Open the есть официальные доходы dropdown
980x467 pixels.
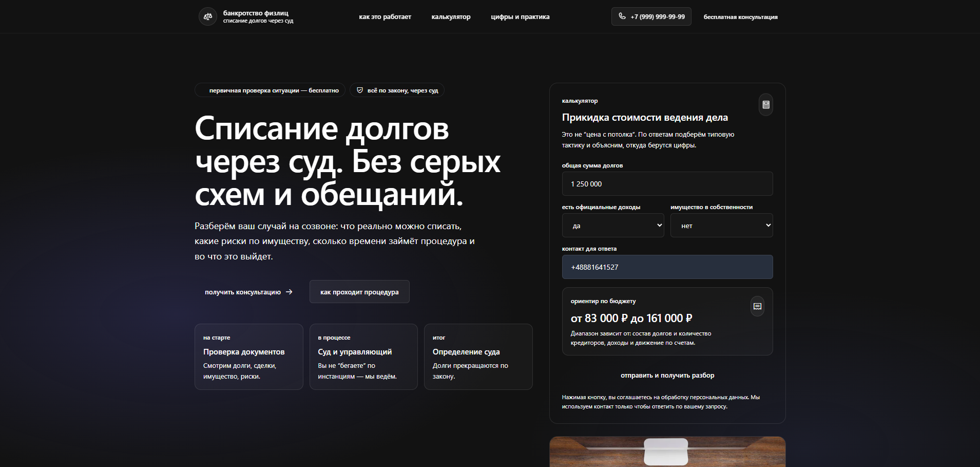613,226
